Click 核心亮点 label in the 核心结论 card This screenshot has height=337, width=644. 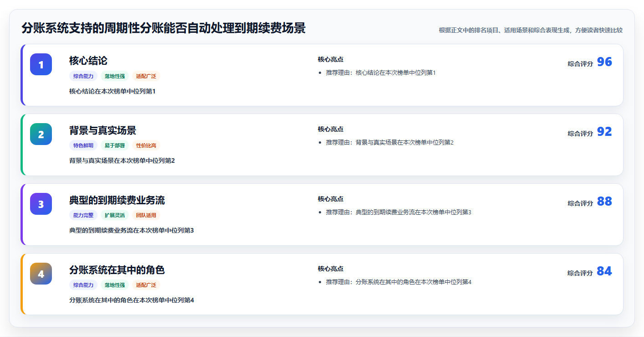331,60
